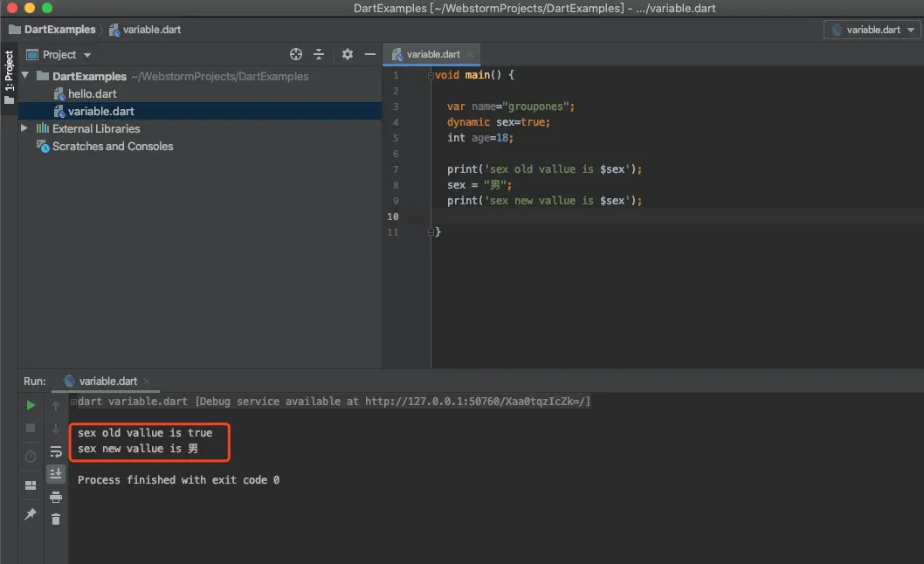
Task: Click the stop process square icon
Action: pyautogui.click(x=31, y=428)
